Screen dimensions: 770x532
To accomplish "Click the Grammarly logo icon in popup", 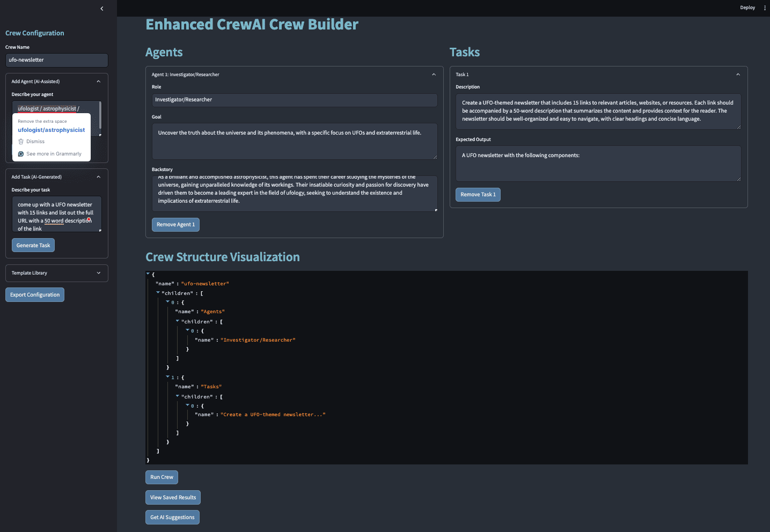I will pyautogui.click(x=21, y=154).
